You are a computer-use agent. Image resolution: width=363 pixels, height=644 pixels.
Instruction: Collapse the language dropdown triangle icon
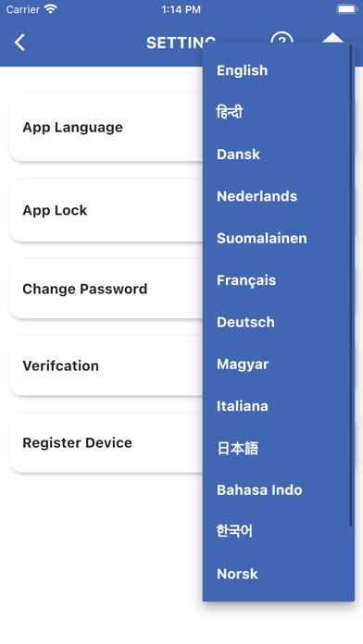[332, 38]
